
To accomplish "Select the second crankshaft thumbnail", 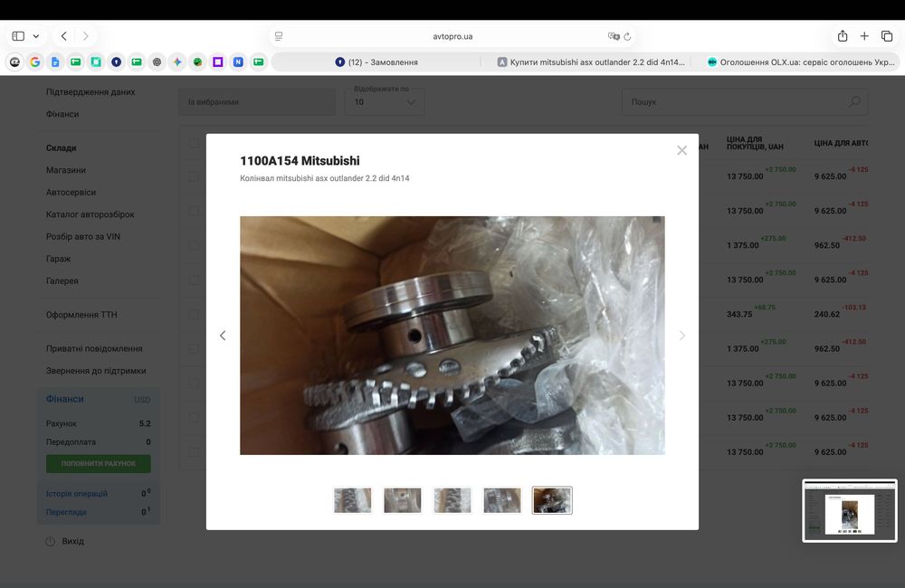I will point(403,500).
